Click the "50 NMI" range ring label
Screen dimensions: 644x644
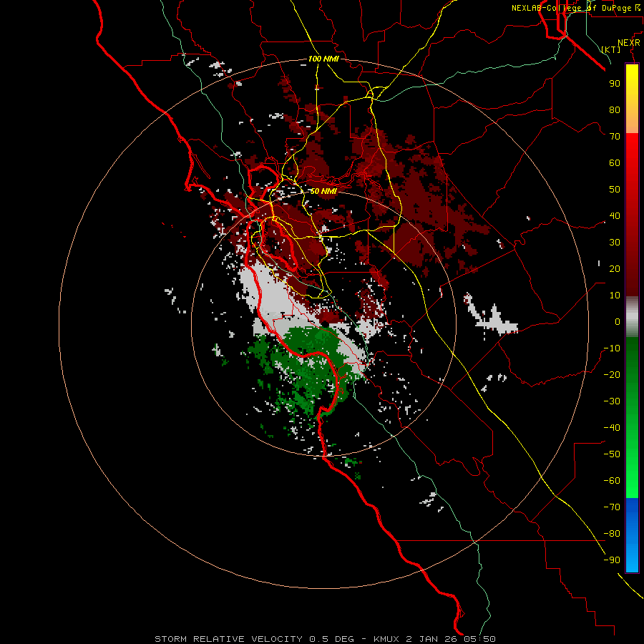click(x=323, y=191)
